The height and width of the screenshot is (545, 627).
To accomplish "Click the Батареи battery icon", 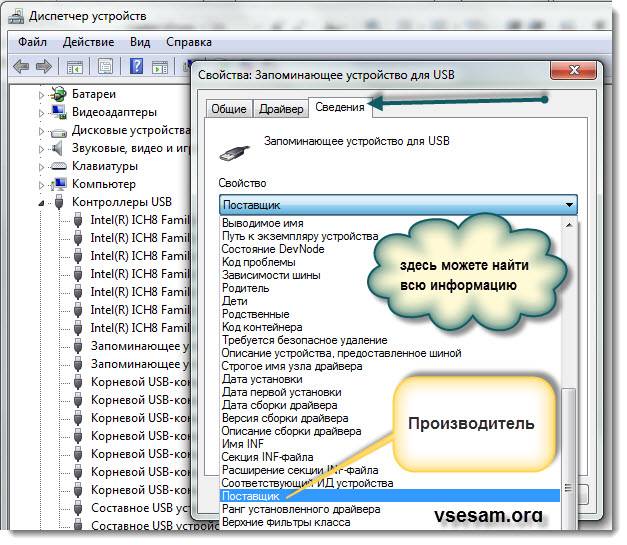I will 58,94.
